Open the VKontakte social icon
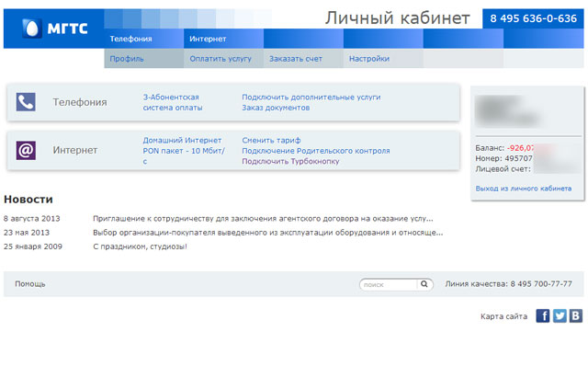 coord(576,315)
